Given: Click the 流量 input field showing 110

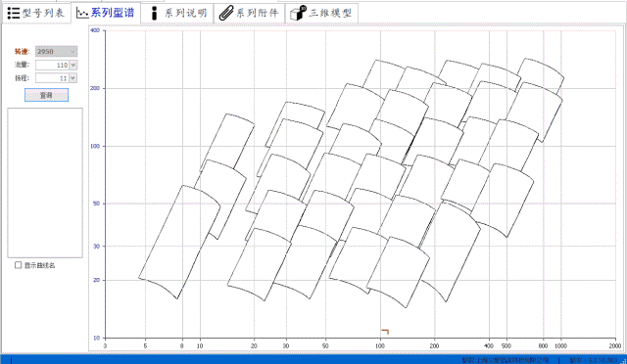Looking at the screenshot, I should [x=52, y=65].
